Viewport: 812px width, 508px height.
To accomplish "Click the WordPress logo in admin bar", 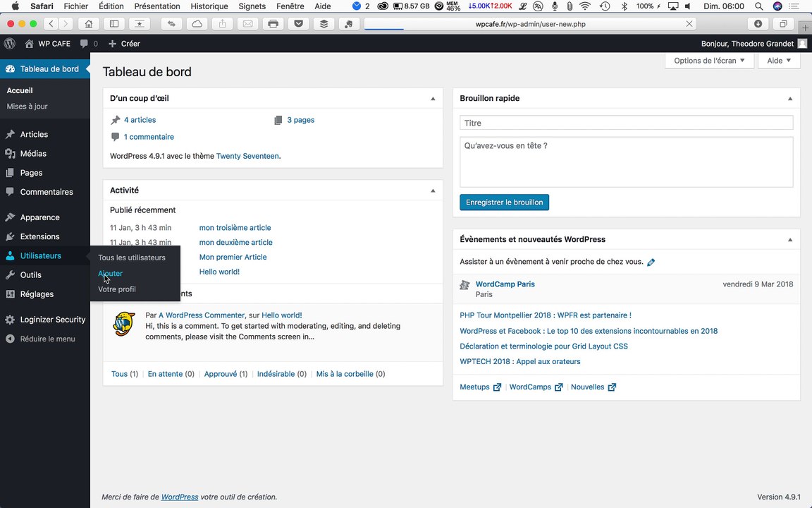I will tap(9, 44).
